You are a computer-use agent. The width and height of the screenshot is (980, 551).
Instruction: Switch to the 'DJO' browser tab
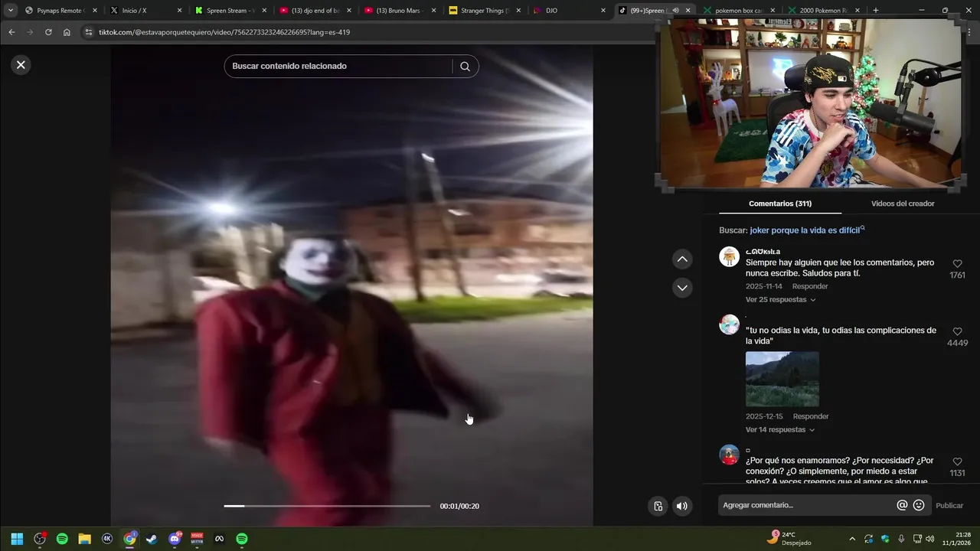pyautogui.click(x=569, y=11)
